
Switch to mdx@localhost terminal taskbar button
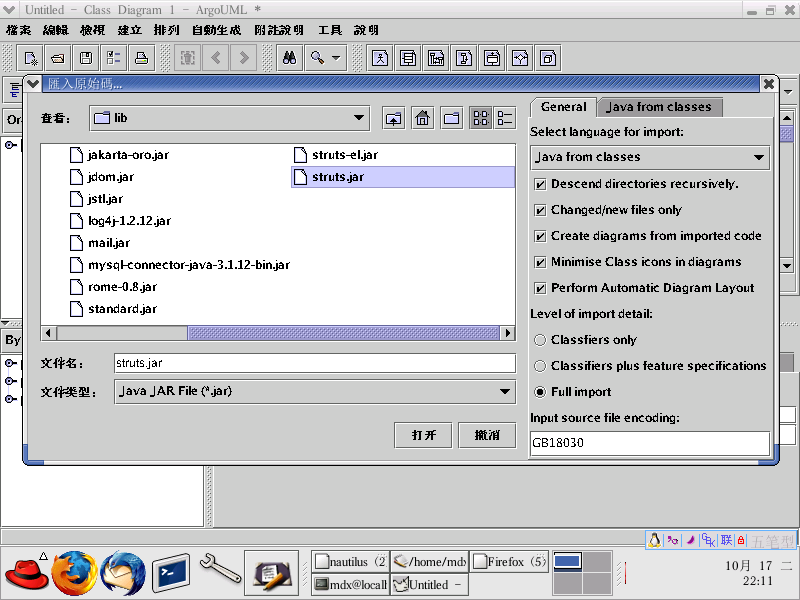351,585
